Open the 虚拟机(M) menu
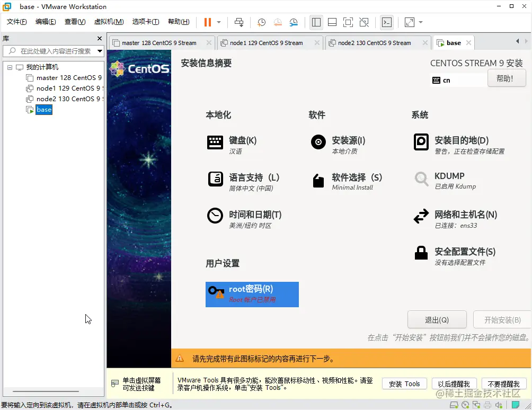This screenshot has width=532, height=410. click(109, 22)
